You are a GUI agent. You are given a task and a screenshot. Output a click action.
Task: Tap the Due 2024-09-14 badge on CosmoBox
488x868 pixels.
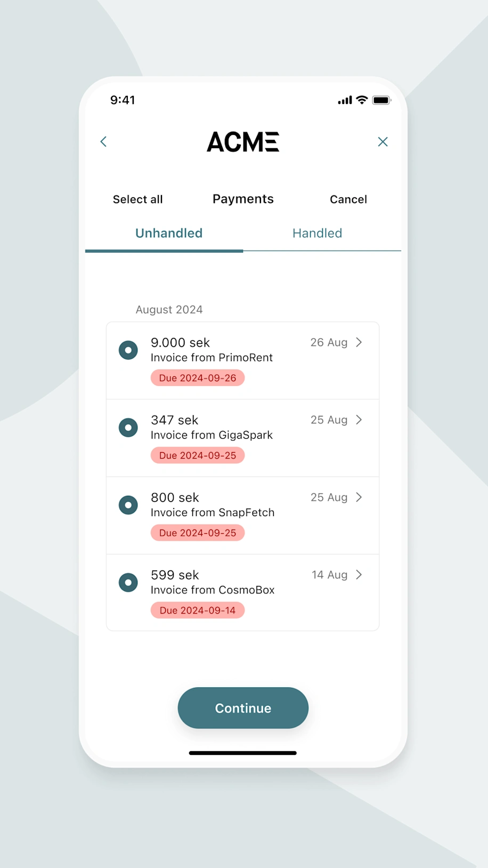tap(197, 610)
